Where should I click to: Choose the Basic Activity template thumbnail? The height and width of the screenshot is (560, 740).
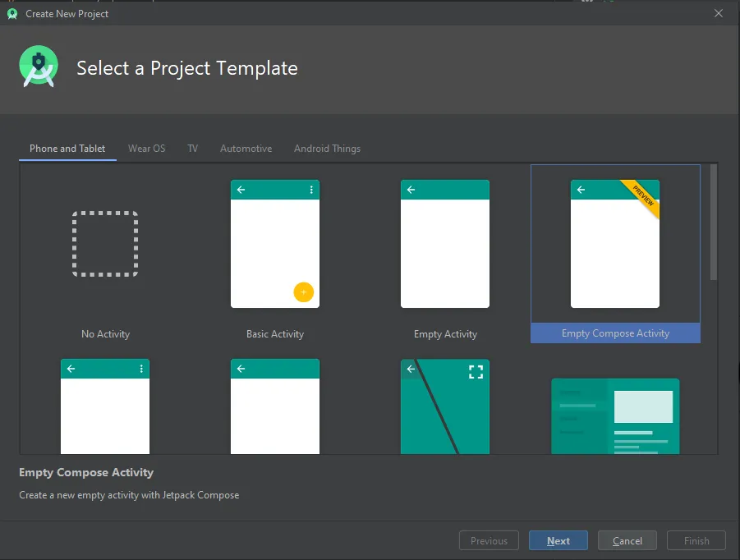coord(275,244)
